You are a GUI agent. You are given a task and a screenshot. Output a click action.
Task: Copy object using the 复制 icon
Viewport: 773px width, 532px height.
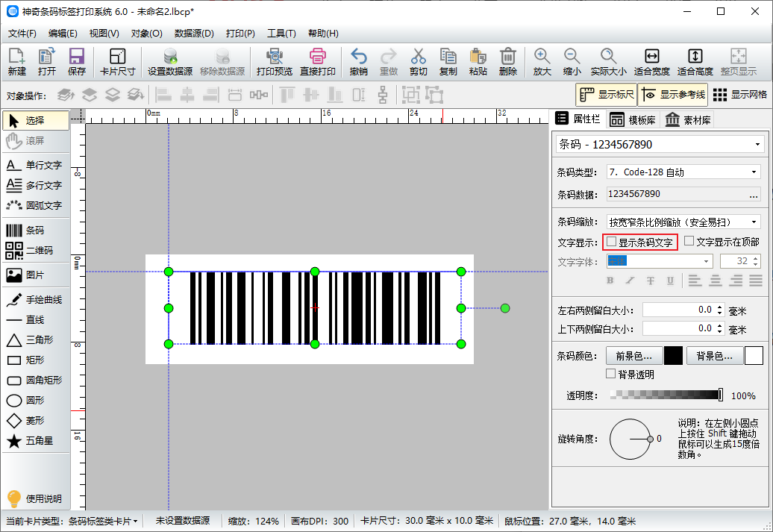(448, 62)
